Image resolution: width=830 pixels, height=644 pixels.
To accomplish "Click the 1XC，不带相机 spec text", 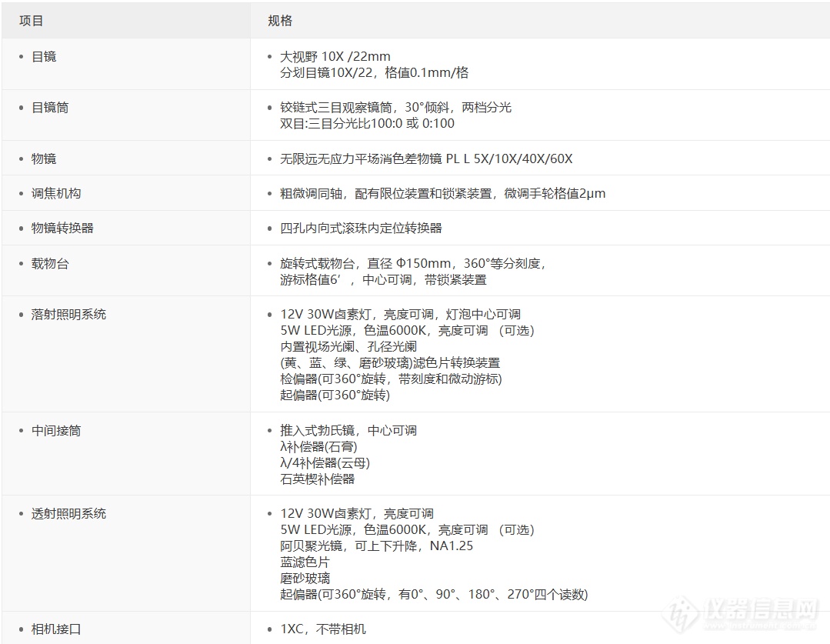I will 321,629.
